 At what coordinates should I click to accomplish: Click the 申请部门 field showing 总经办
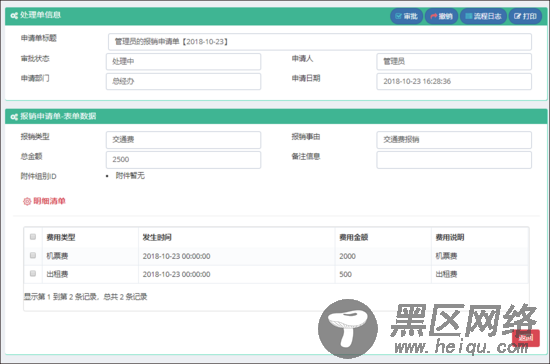183,81
